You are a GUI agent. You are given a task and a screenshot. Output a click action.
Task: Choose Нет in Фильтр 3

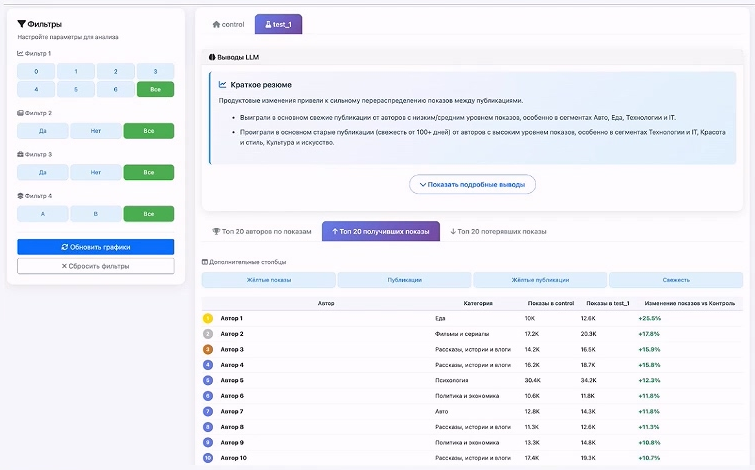tap(96, 172)
